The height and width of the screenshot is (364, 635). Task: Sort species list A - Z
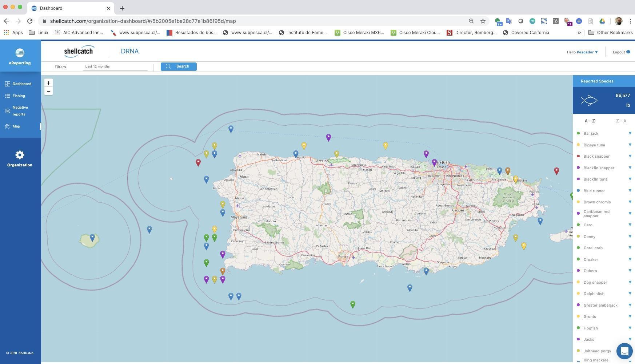click(590, 121)
